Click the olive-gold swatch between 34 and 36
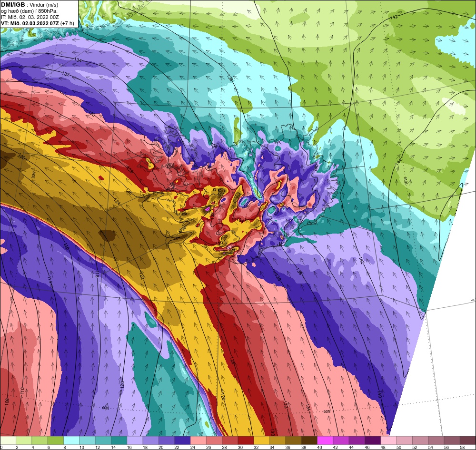 tap(278, 440)
